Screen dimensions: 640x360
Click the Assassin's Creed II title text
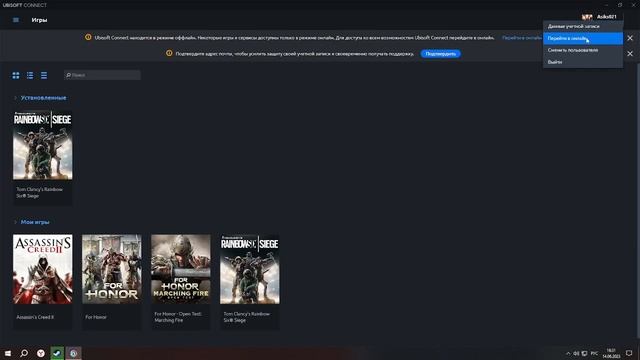[x=35, y=317]
